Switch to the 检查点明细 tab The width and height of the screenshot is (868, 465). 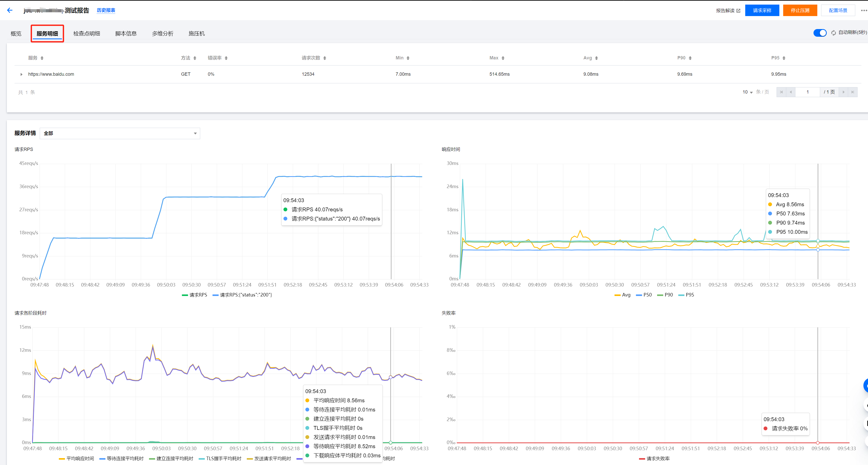[x=87, y=33]
